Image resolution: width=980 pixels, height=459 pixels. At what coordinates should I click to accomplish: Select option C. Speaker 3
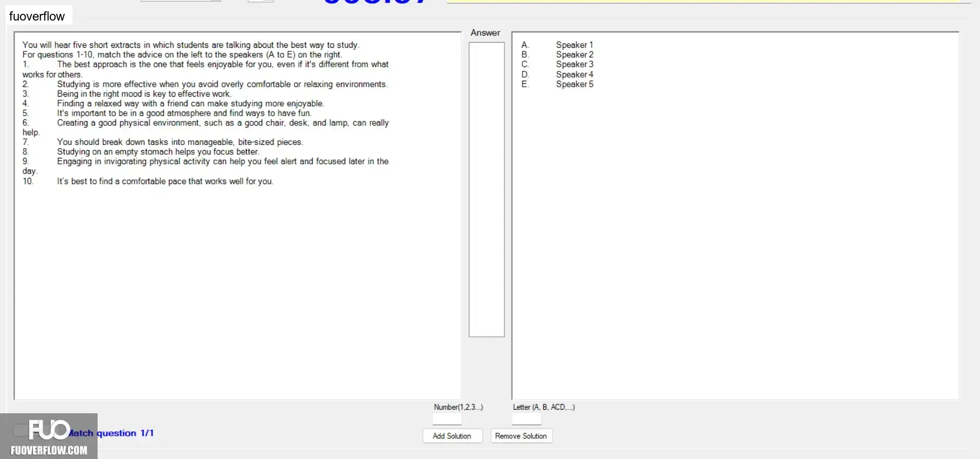557,64
